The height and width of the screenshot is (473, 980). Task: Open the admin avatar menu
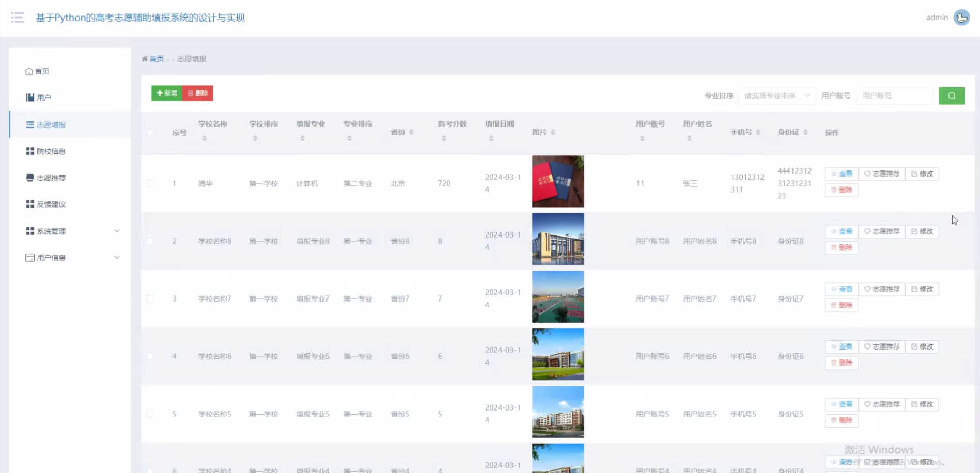coord(961,18)
